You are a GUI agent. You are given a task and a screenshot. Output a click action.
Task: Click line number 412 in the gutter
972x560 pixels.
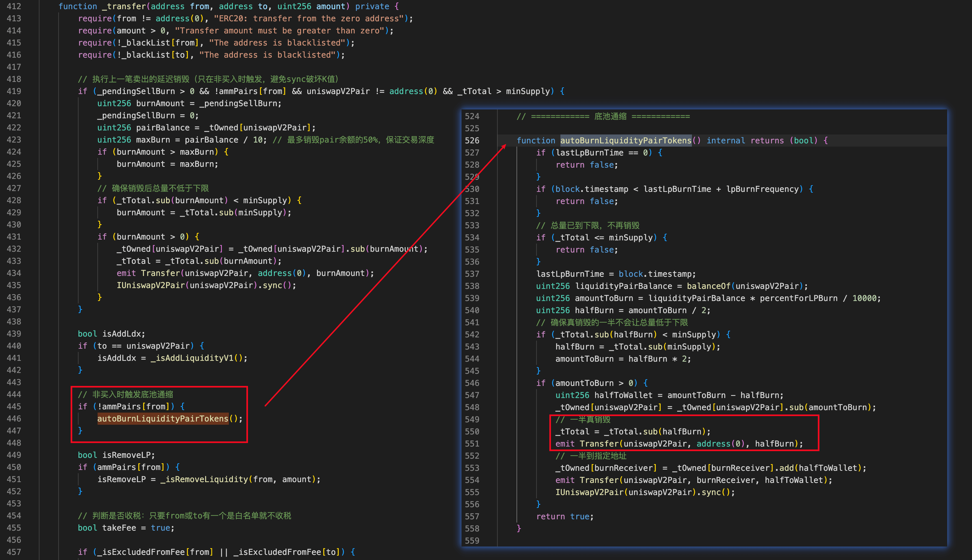(14, 6)
